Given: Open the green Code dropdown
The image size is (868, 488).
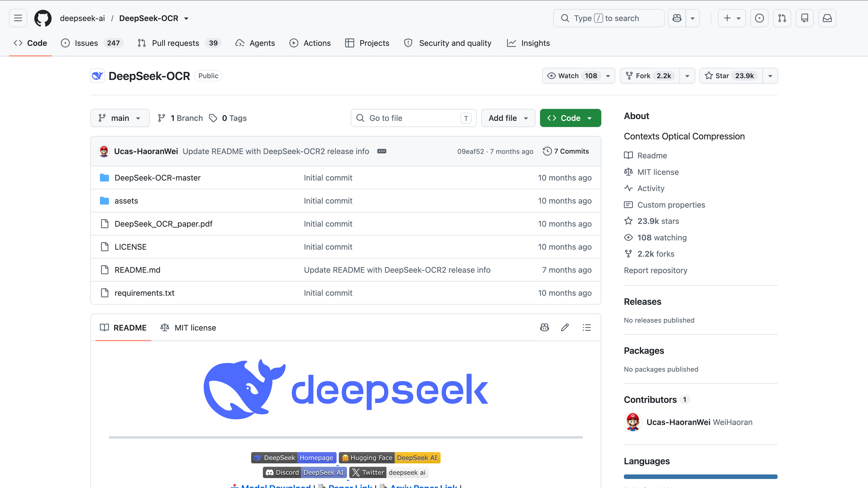Looking at the screenshot, I should click(x=570, y=118).
